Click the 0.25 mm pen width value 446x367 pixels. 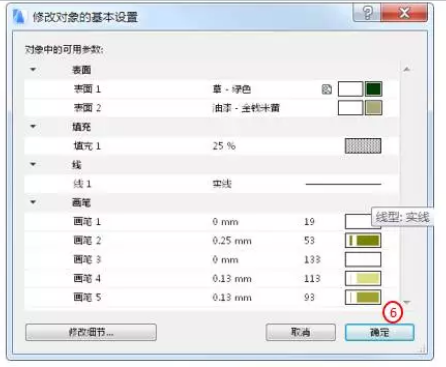click(232, 241)
